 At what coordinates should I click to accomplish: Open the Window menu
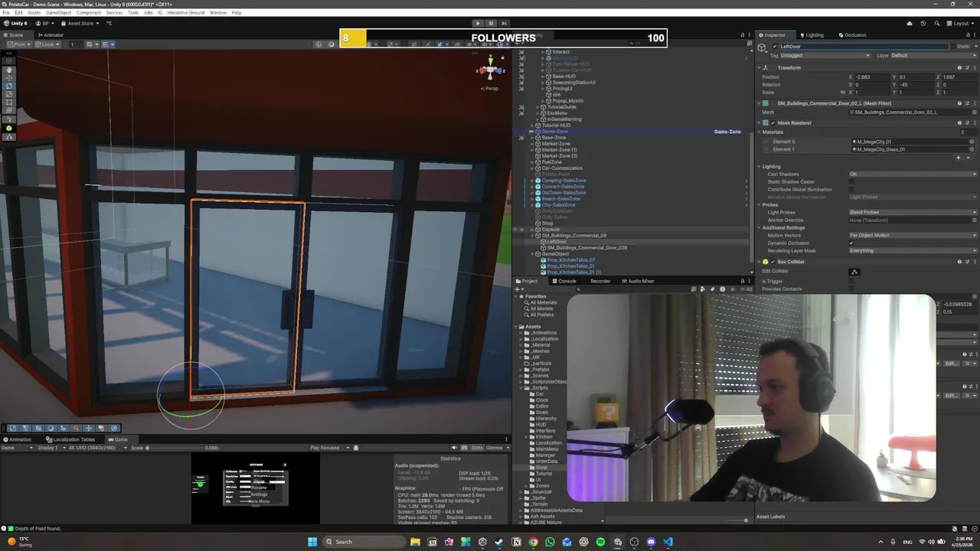click(218, 13)
